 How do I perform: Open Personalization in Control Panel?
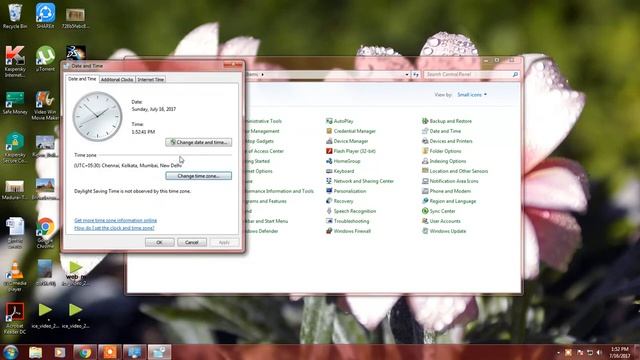pos(346,191)
